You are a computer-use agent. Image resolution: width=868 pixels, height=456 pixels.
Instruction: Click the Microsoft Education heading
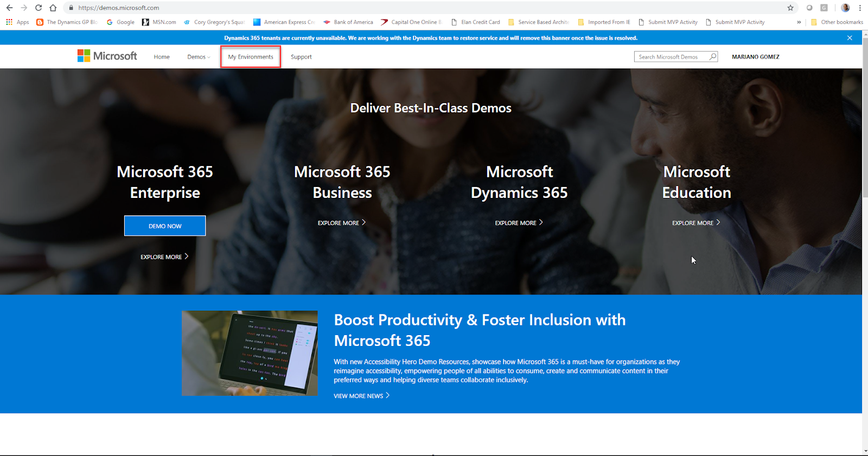click(697, 182)
